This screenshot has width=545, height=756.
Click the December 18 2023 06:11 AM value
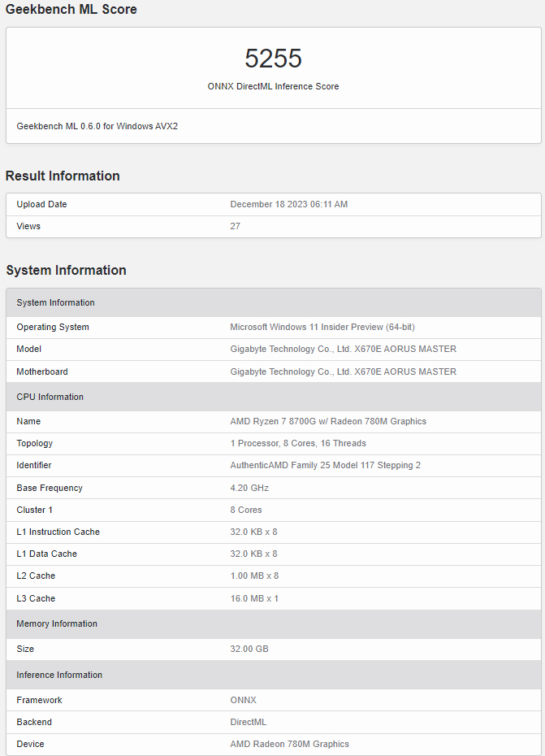(289, 204)
